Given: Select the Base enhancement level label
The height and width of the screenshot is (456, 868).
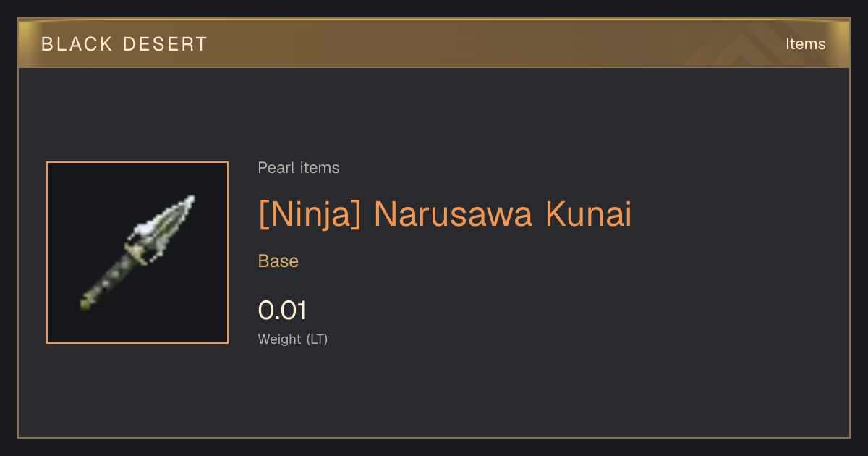Looking at the screenshot, I should (278, 261).
